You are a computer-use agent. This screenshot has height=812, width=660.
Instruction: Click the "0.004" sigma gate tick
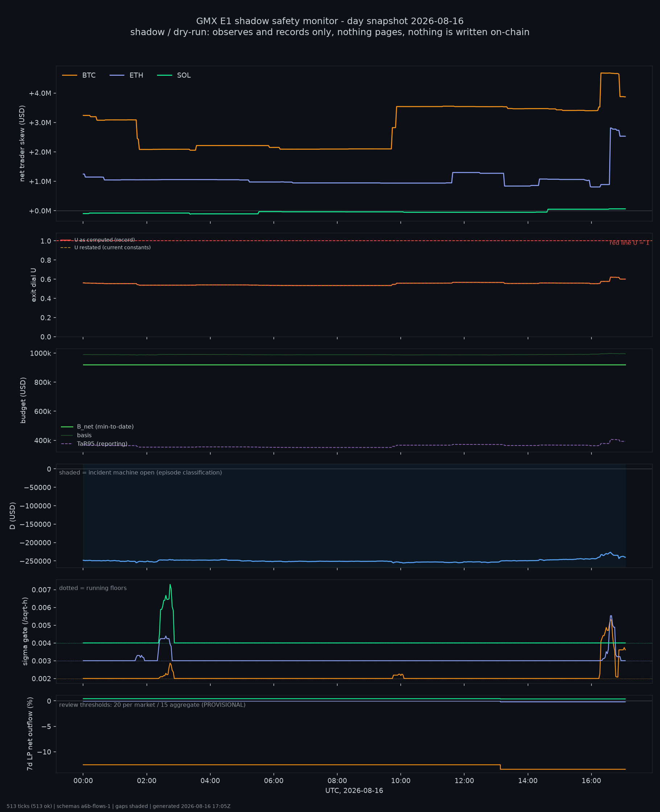point(41,643)
